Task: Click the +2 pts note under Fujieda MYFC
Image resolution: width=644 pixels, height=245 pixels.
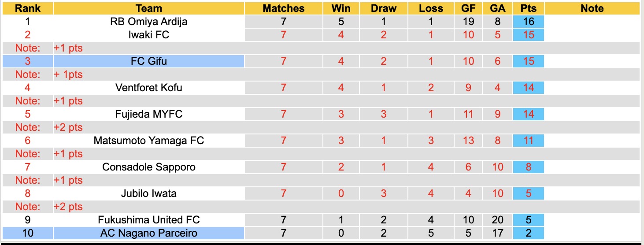Action: tap(68, 127)
